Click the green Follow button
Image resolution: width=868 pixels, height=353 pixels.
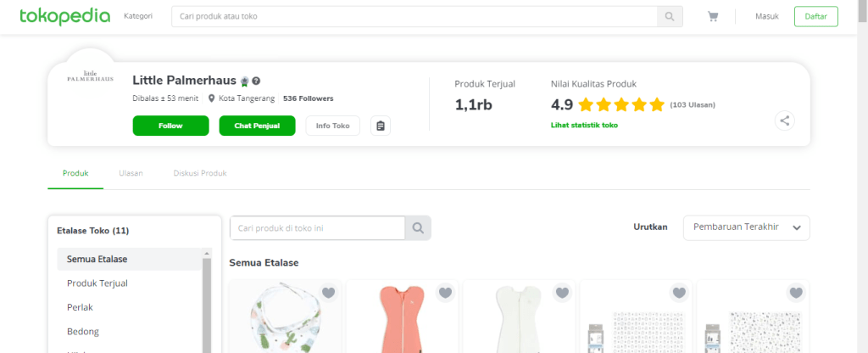[x=170, y=126]
